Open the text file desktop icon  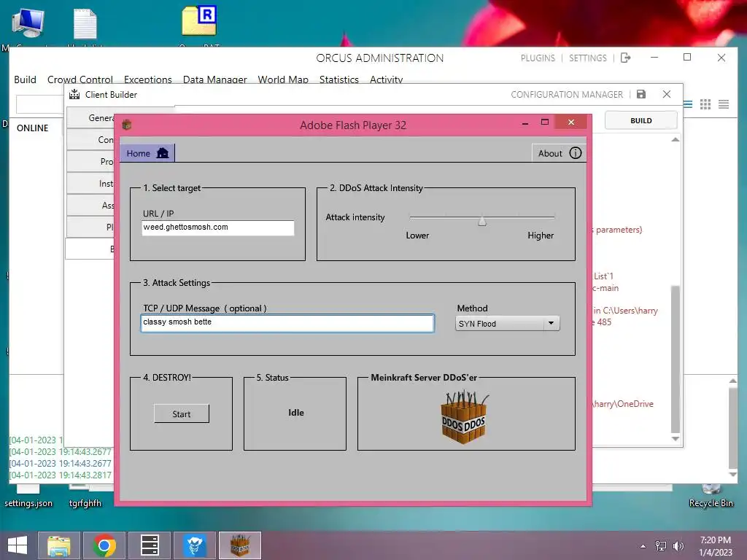pyautogui.click(x=85, y=24)
